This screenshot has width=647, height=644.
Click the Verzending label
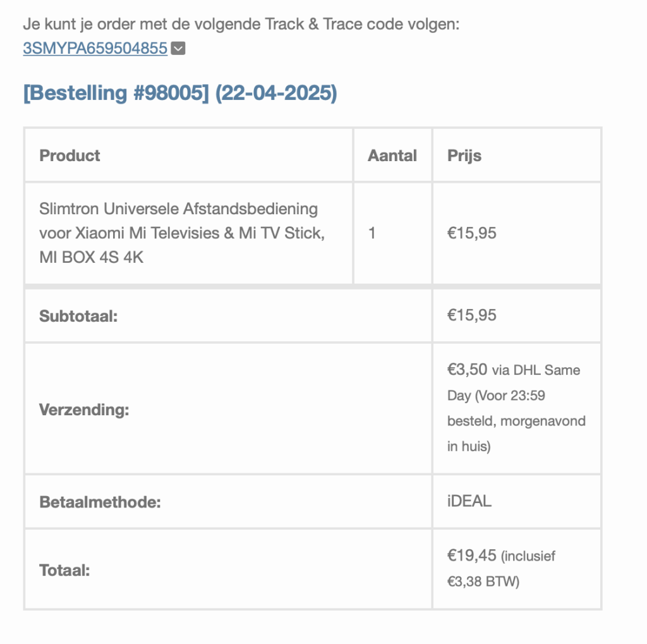coord(84,410)
